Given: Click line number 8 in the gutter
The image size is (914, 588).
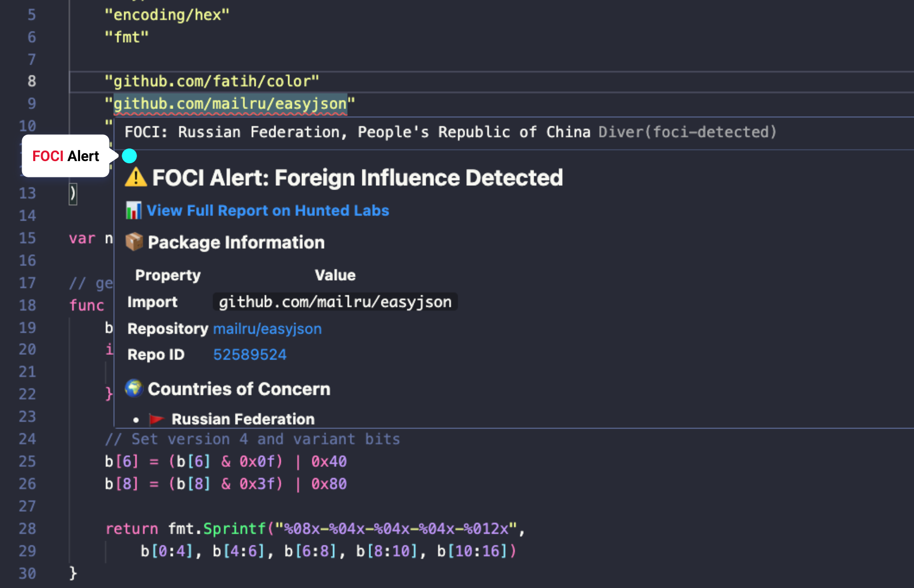Looking at the screenshot, I should click(32, 81).
